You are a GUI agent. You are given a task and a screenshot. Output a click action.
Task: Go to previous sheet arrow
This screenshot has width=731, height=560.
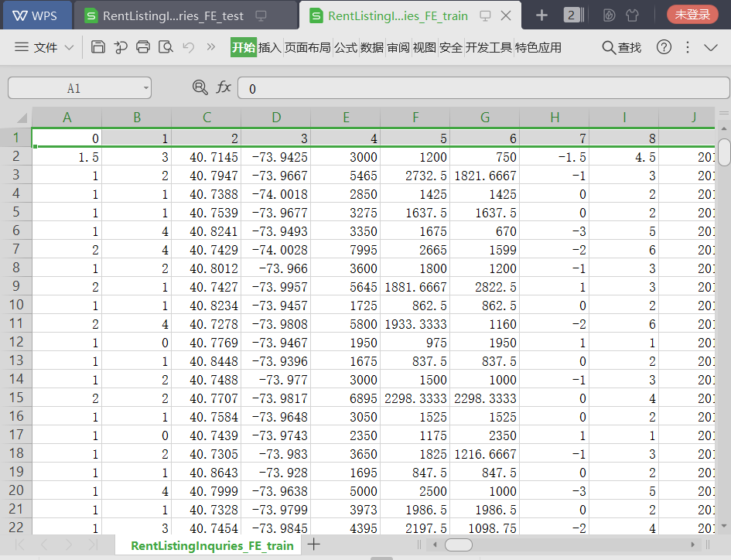click(44, 545)
